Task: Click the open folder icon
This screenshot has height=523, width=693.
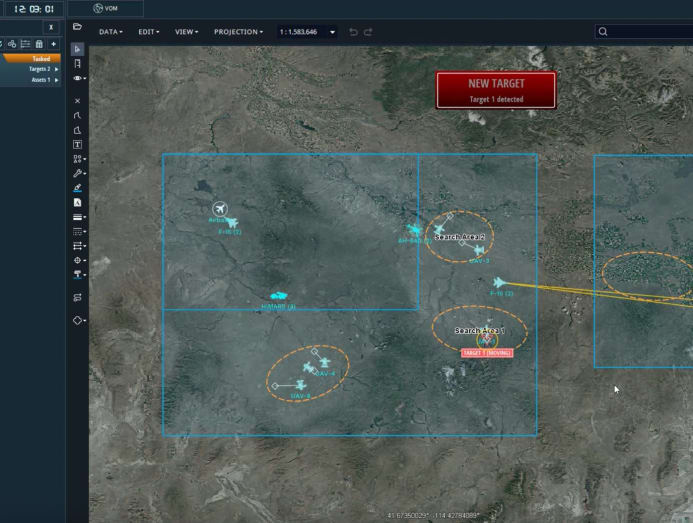Action: 78,27
